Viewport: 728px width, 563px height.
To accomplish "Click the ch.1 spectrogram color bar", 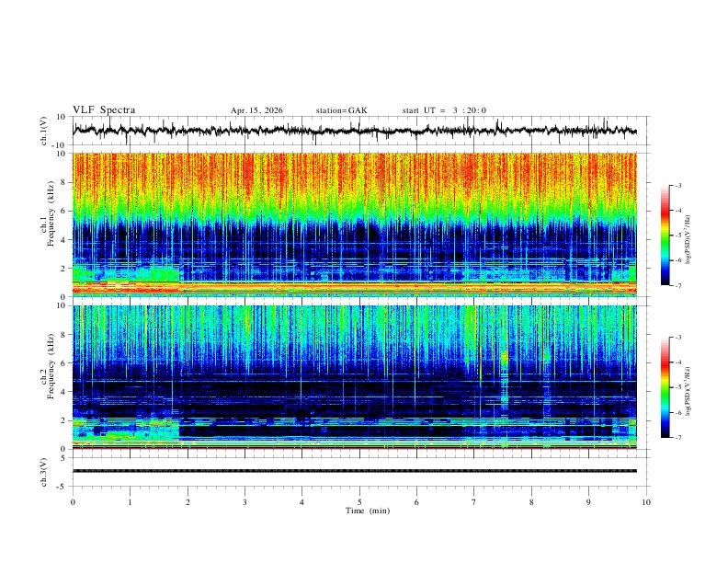I will point(665,236).
